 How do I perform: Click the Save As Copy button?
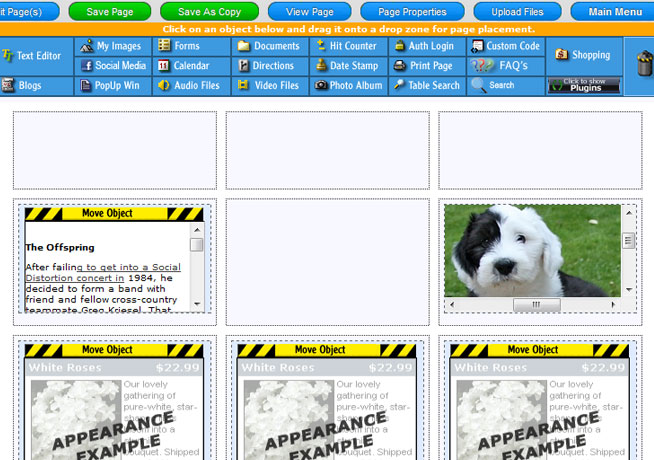[209, 12]
